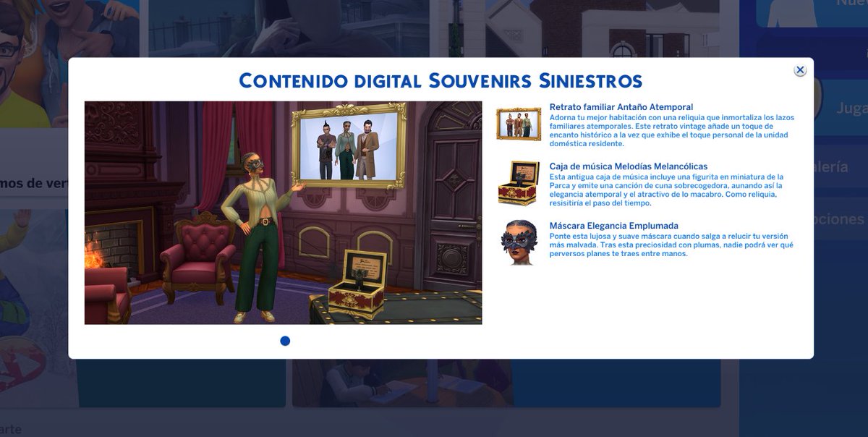The image size is (868, 437).
Task: Click the title "Máscara Elegancia Emplumada"
Action: click(614, 226)
